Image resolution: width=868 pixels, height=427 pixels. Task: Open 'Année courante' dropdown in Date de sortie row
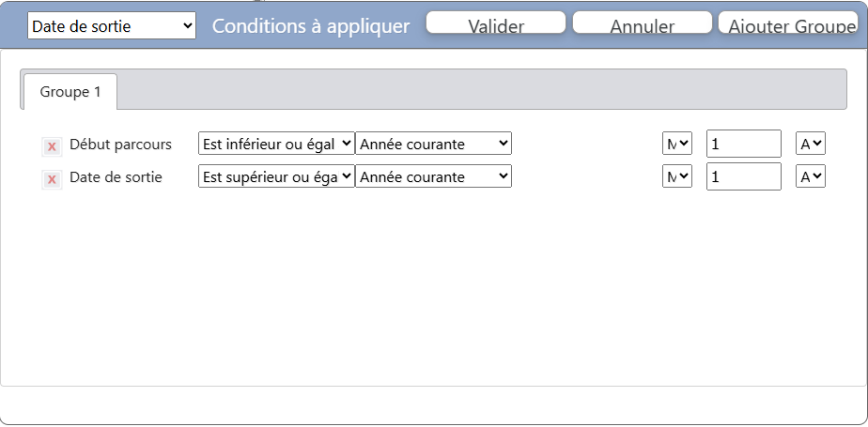[433, 175]
